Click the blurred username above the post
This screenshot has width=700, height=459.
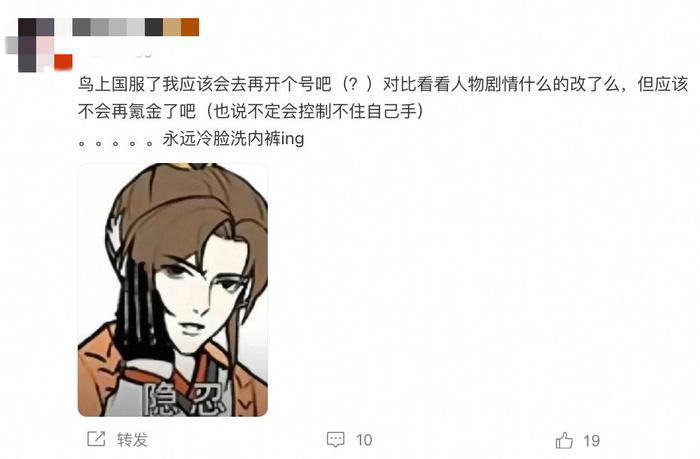(126, 27)
